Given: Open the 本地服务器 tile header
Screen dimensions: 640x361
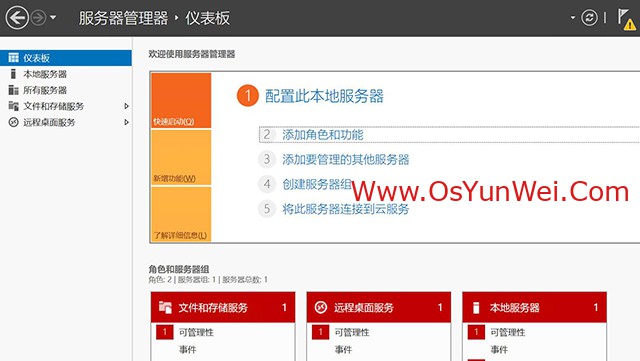Looking at the screenshot, I should click(534, 307).
